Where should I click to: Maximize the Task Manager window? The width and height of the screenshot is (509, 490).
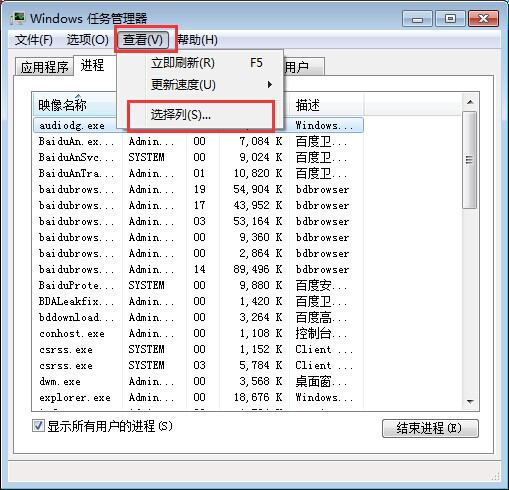(450, 19)
